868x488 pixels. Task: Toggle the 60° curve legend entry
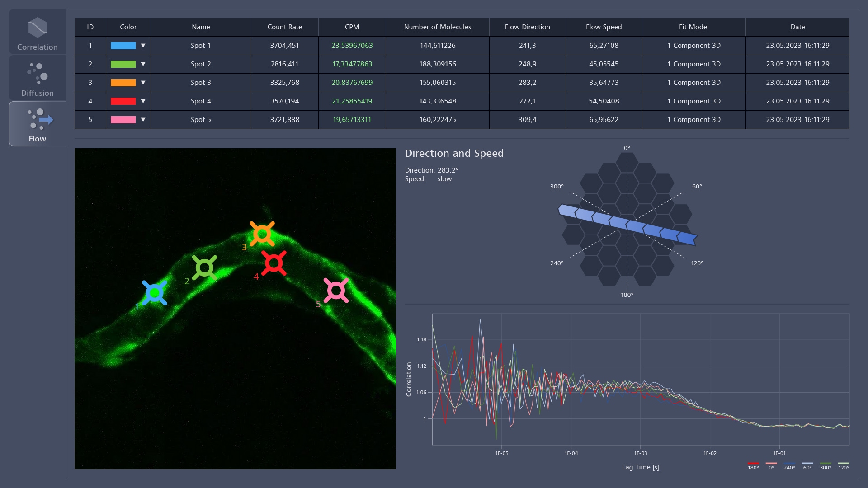(x=807, y=466)
